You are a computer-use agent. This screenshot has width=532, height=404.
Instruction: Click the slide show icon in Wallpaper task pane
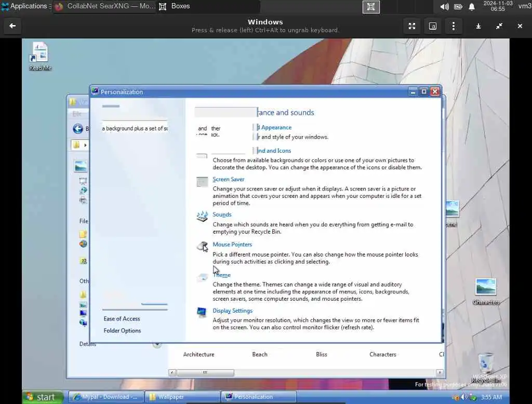click(x=83, y=181)
